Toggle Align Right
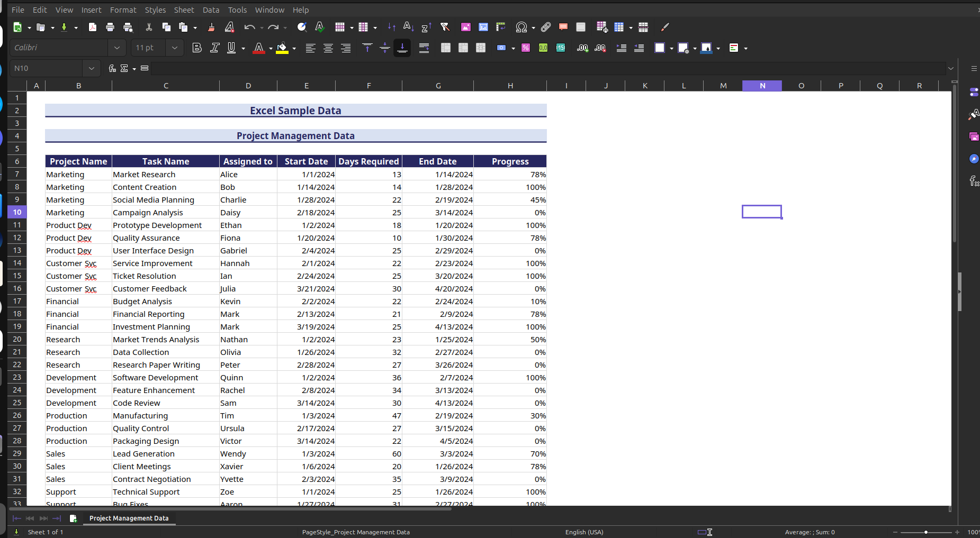The width and height of the screenshot is (980, 538). (346, 48)
